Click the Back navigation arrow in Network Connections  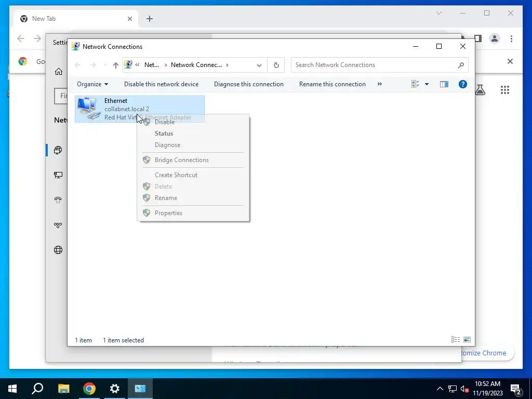point(78,65)
